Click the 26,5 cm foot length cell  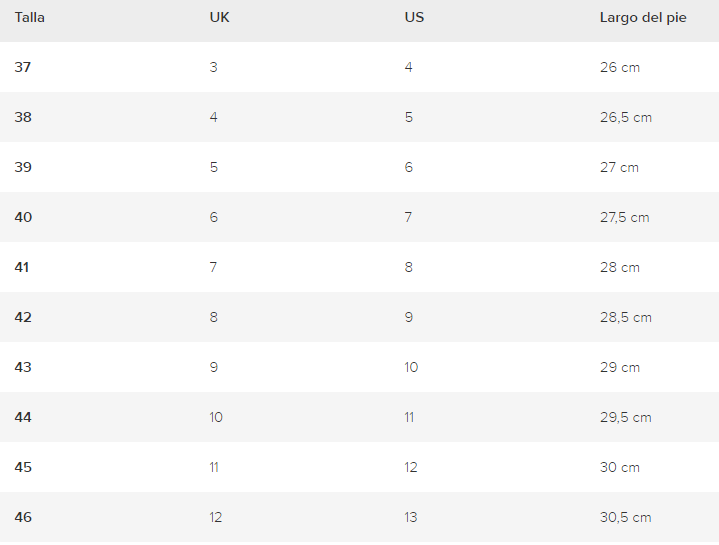[626, 117]
